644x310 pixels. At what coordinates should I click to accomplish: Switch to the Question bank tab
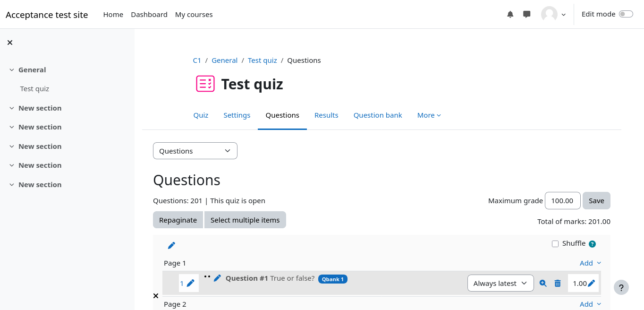tap(378, 115)
